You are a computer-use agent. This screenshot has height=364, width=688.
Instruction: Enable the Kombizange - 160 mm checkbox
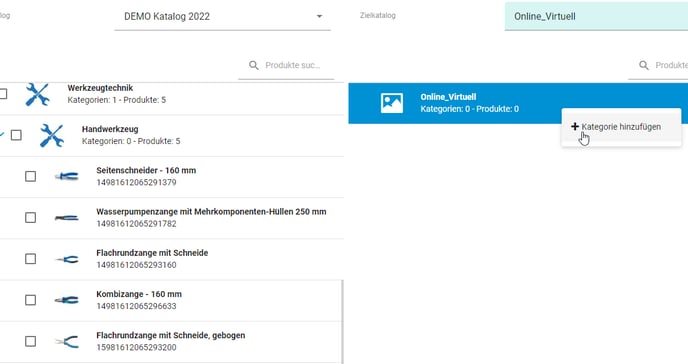coord(30,300)
